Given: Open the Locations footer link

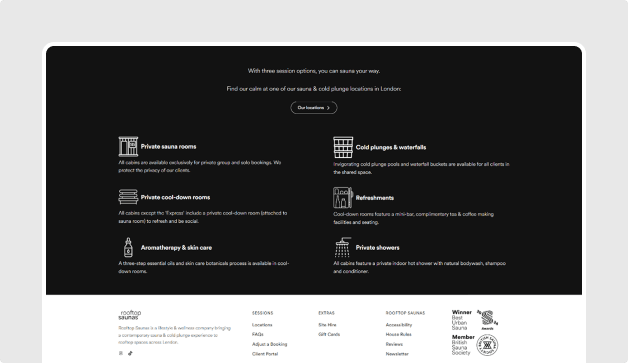Looking at the screenshot, I should [x=262, y=325].
